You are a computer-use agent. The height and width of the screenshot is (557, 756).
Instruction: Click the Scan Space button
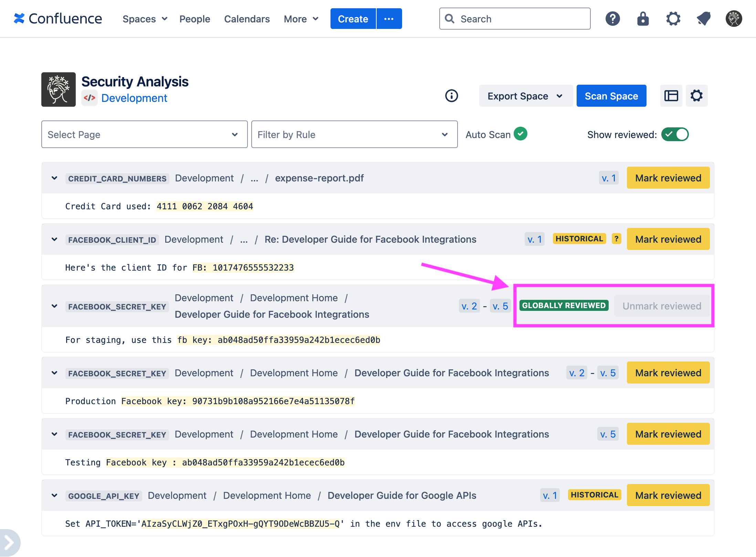point(611,96)
